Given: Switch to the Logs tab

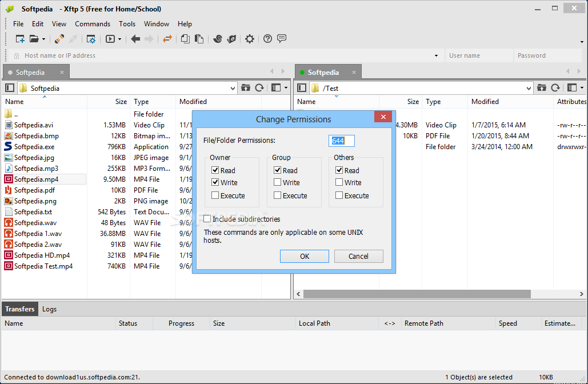Looking at the screenshot, I should click(x=49, y=309).
